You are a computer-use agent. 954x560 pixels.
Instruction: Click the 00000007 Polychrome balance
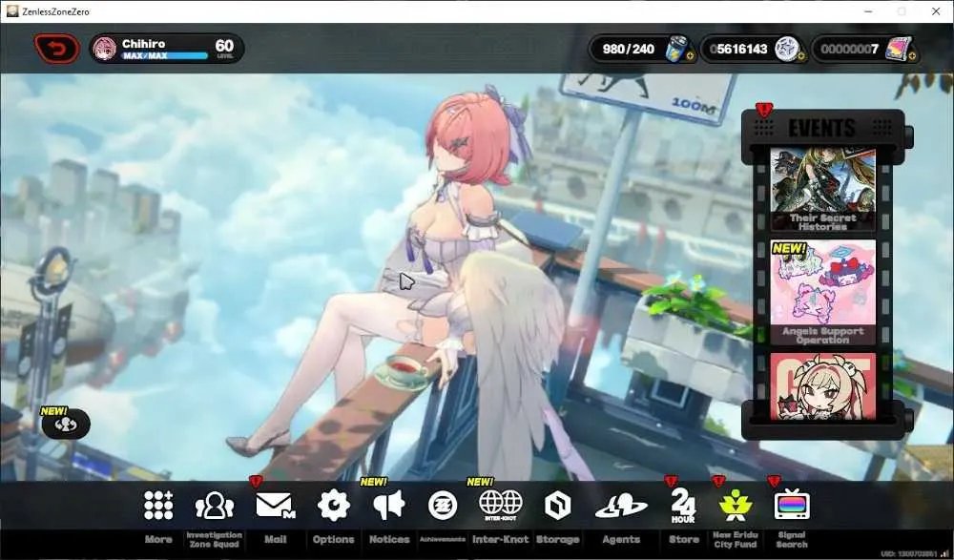[x=849, y=49]
